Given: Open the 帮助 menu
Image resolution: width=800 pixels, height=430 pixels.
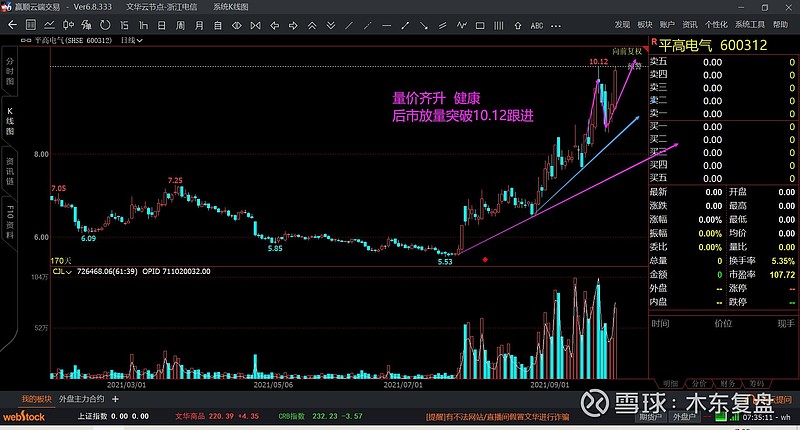Looking at the screenshot, I should (780, 24).
